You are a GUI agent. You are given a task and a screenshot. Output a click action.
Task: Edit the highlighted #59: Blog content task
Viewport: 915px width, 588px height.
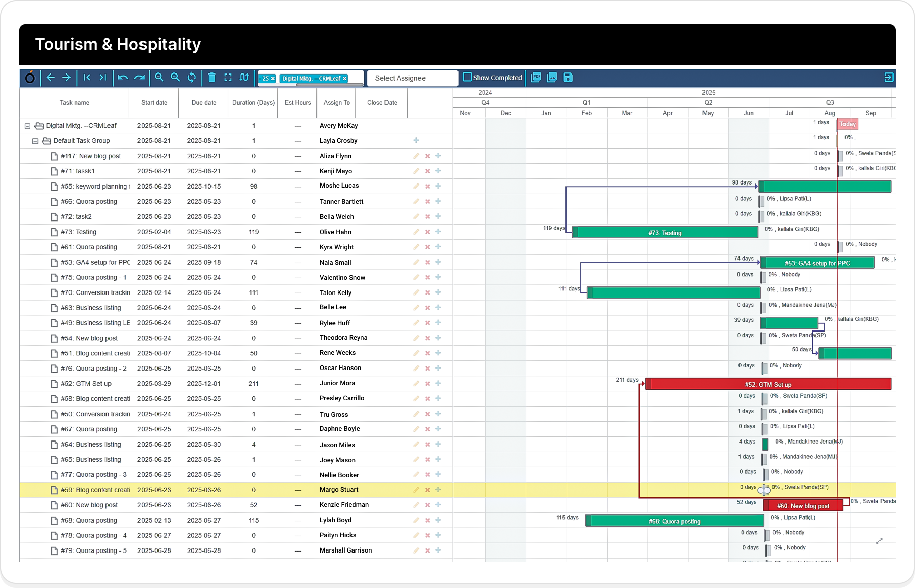pyautogui.click(x=416, y=490)
